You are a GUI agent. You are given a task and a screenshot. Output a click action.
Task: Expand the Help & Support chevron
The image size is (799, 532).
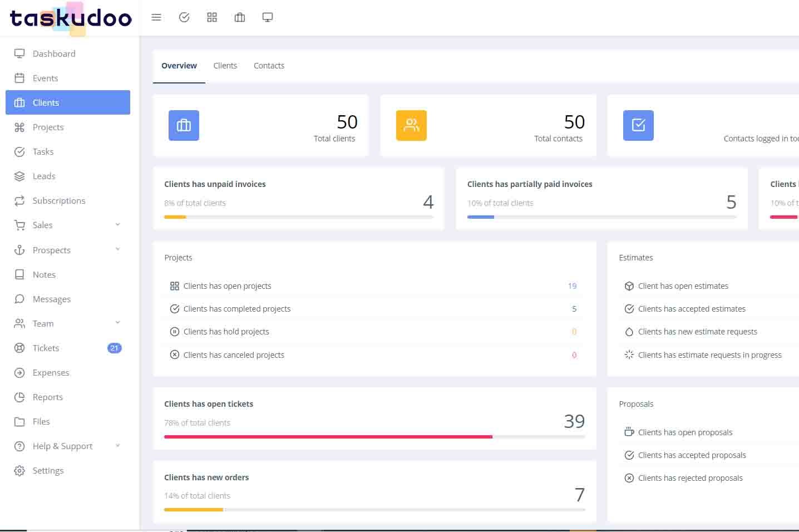tap(117, 445)
